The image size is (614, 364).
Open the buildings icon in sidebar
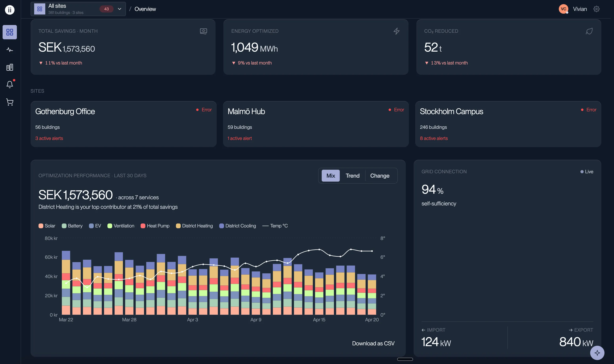pyautogui.click(x=10, y=67)
